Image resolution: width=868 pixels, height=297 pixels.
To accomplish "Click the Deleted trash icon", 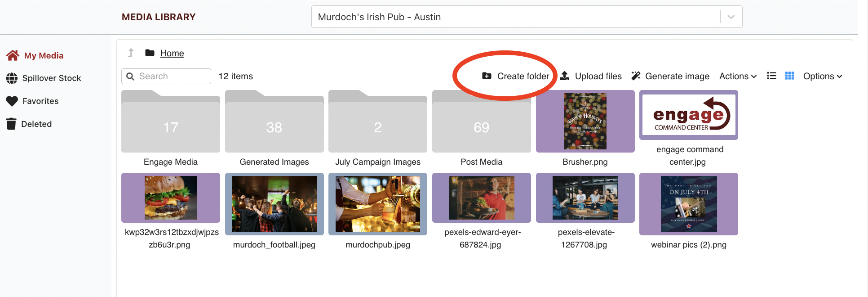I will point(11,124).
